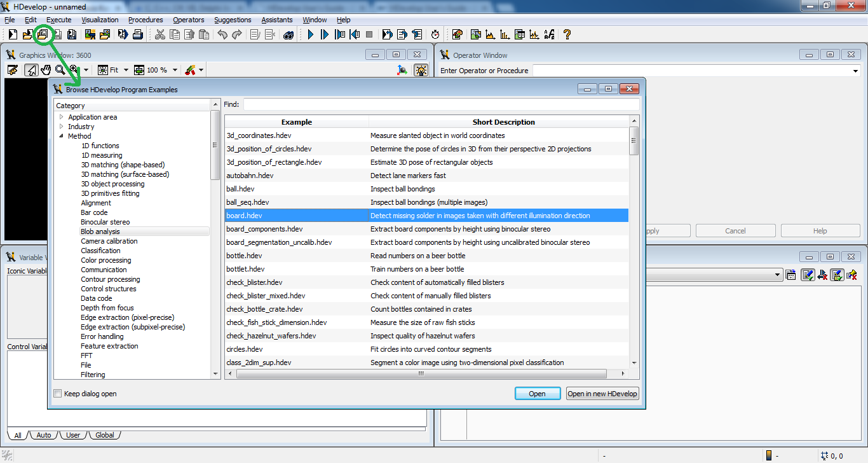The height and width of the screenshot is (463, 868).
Task: Click the Open button in examples dialog
Action: point(538,394)
